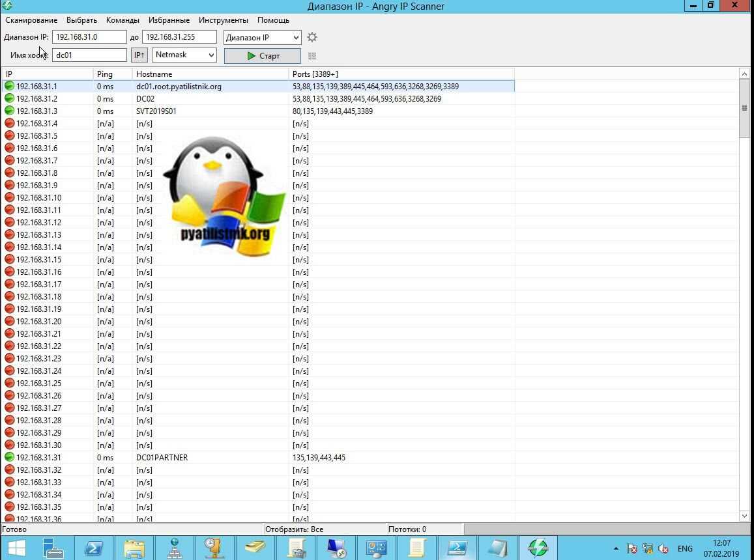The width and height of the screenshot is (754, 560).
Task: Open Windows Start menu in taskbar
Action: click(x=16, y=548)
